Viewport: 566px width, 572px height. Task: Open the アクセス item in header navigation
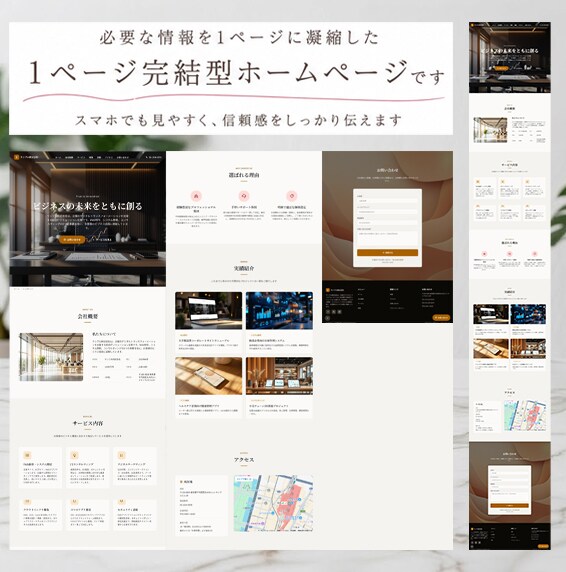click(109, 158)
